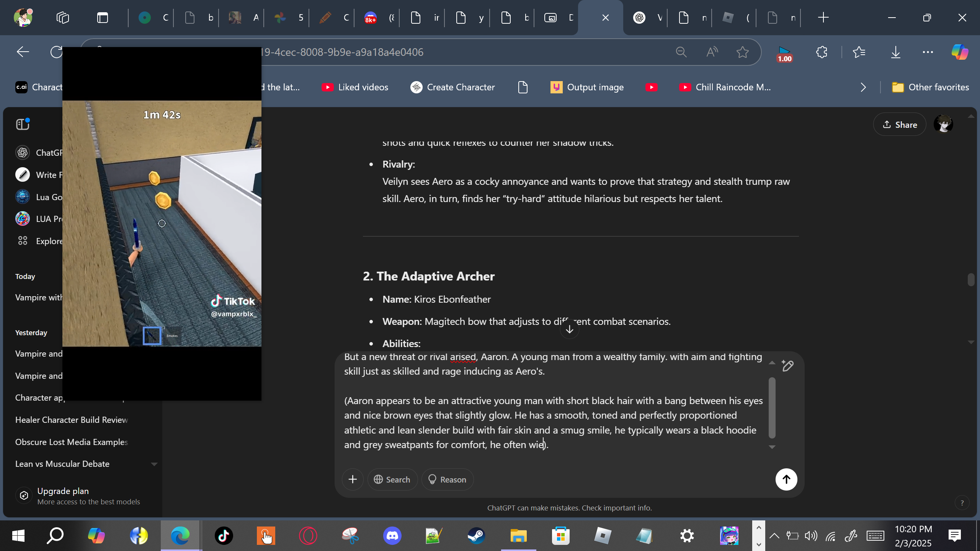Screen dimensions: 980x551
Task: Open Roblox from the taskbar
Action: [603, 536]
